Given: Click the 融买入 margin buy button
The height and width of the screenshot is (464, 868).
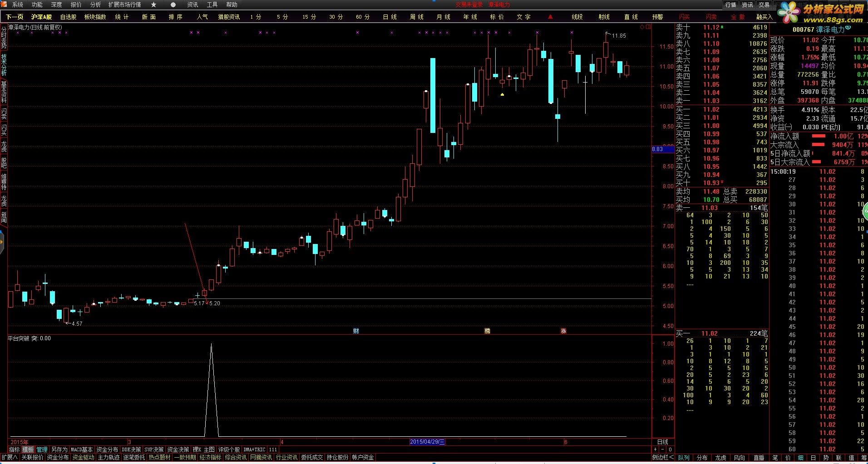Looking at the screenshot, I should click(764, 17).
